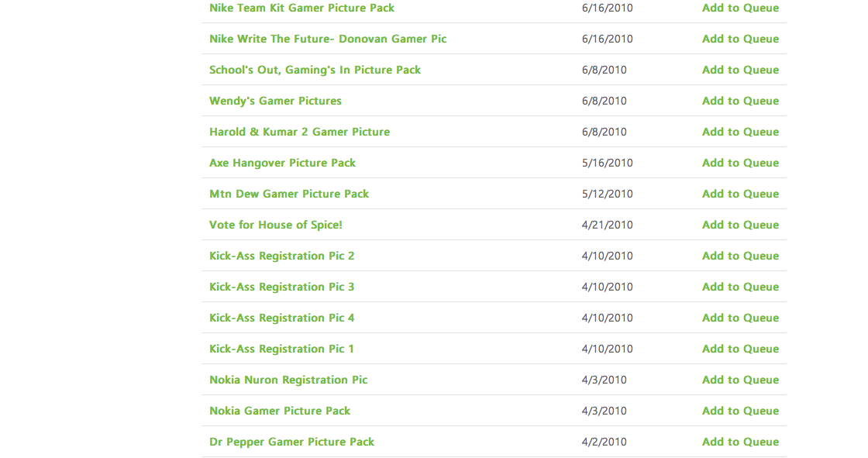Add Axe Hangover Picture Pack to queue
The height and width of the screenshot is (458, 868).
(740, 163)
